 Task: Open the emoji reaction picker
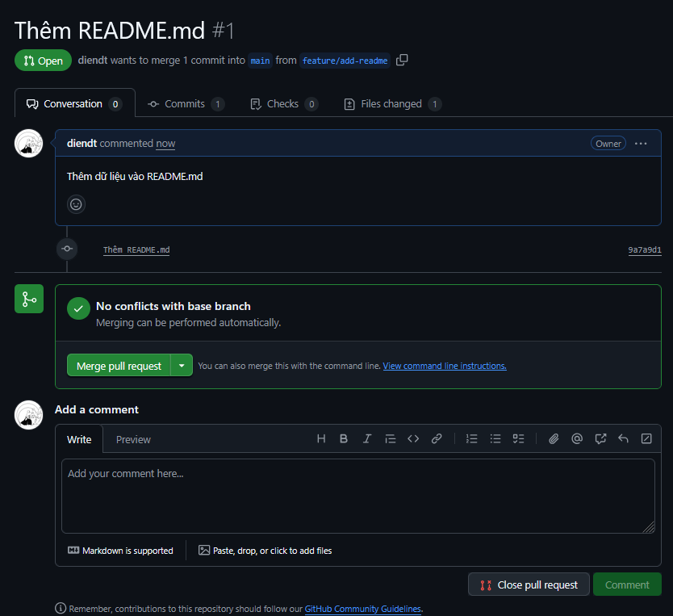77,204
